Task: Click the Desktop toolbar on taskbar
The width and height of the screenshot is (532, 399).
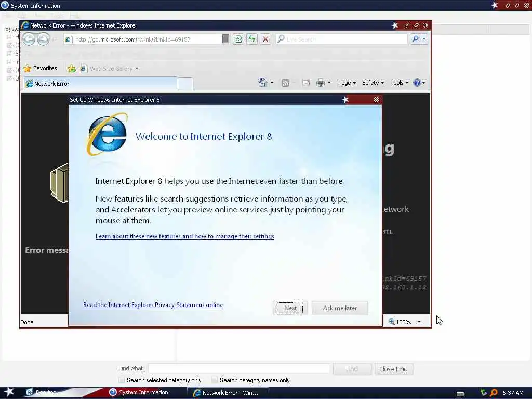Action: [x=41, y=392]
